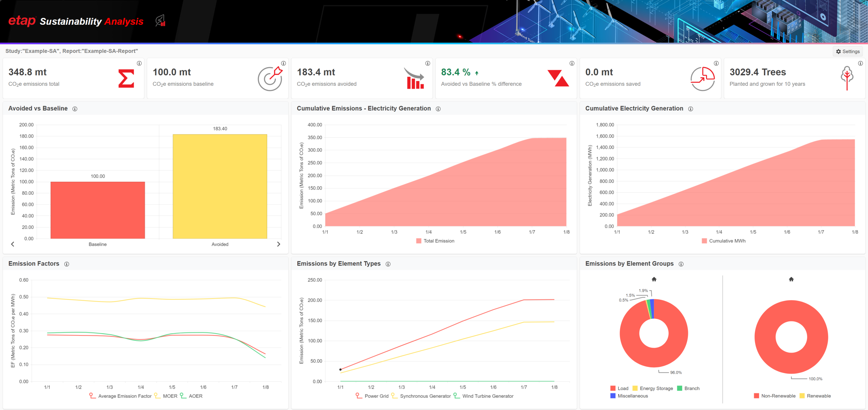Click the right chevron on Avoided vs Baseline chart
Screen dimensions: 868x410
(279, 244)
